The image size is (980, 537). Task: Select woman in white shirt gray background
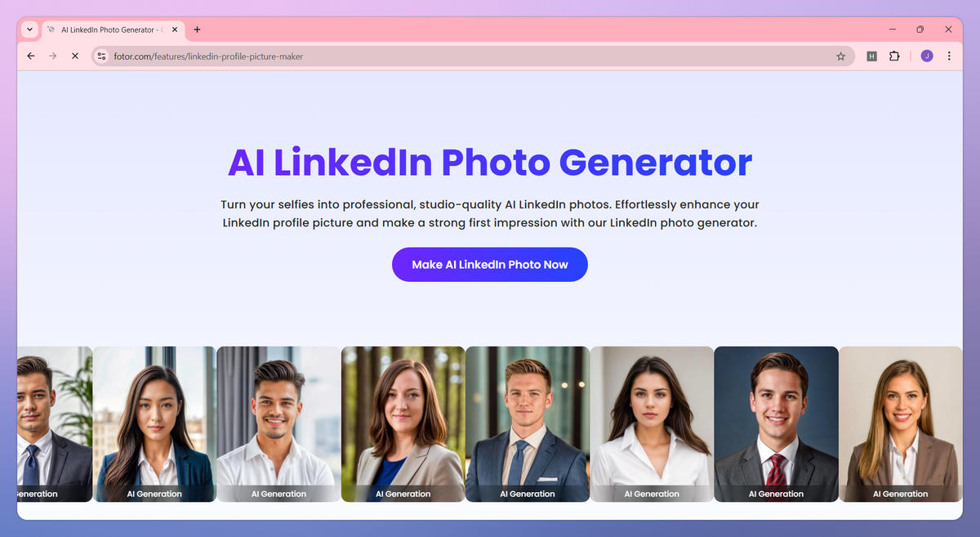pyautogui.click(x=652, y=424)
